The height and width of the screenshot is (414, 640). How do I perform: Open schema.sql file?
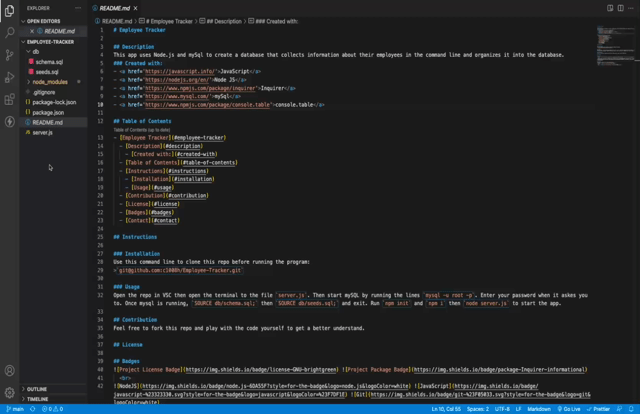tap(49, 62)
